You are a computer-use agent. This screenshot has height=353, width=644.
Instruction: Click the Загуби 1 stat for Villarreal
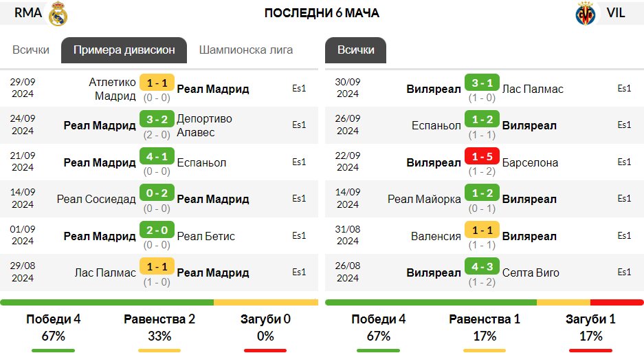point(590,319)
